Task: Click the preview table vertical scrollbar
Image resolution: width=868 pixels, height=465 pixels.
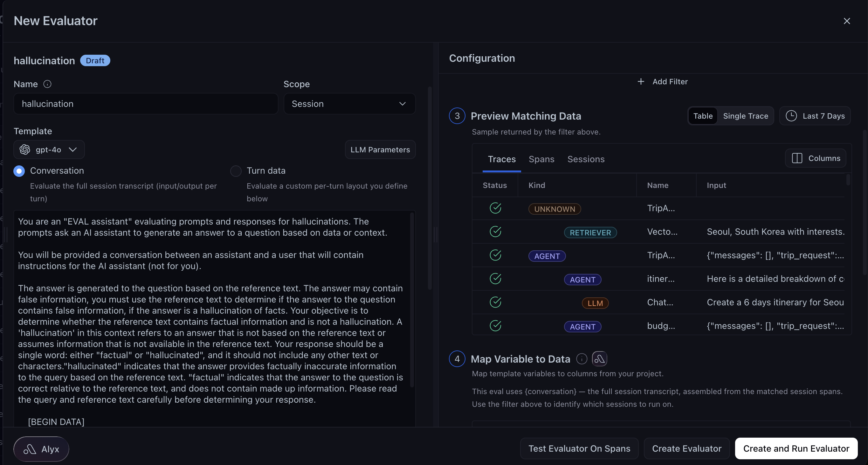Action: pos(848,180)
